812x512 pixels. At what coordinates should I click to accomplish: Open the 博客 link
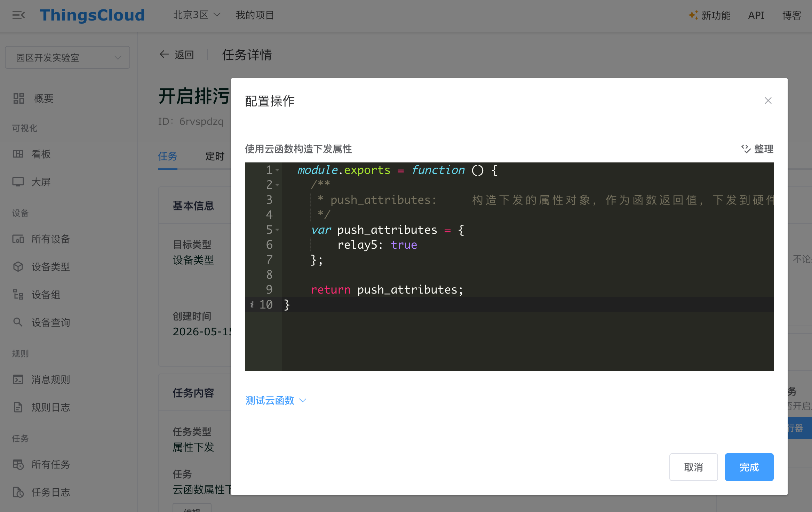(x=791, y=15)
